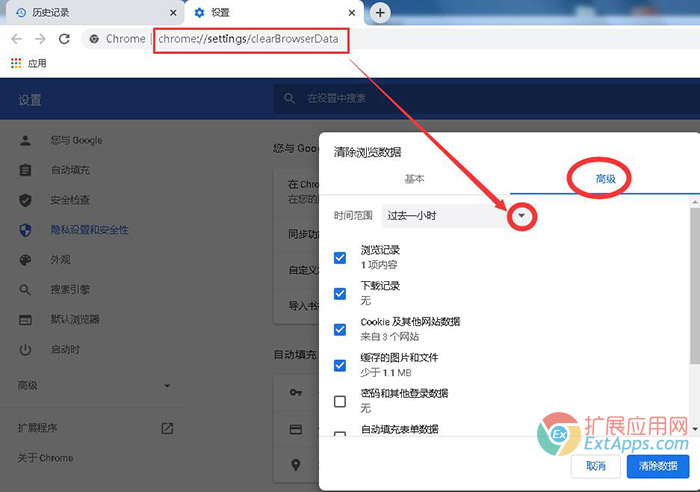This screenshot has height=492, width=700.
Task: Uncheck the 下载记录 checkbox
Action: click(340, 294)
